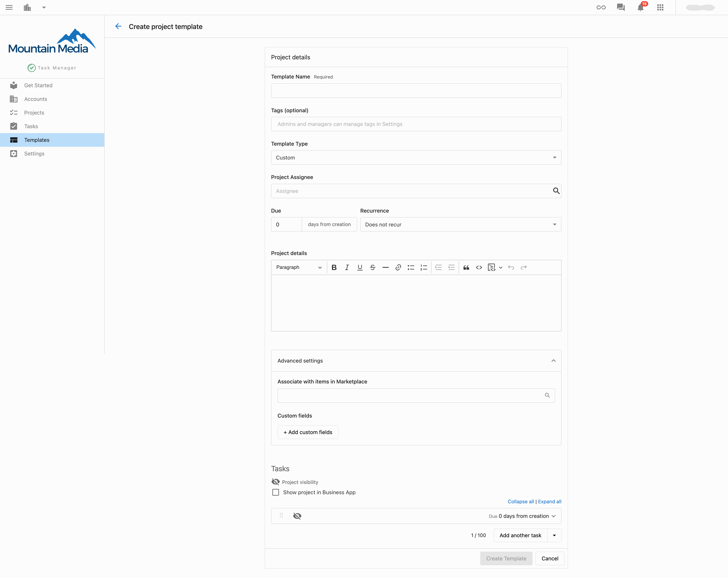Open Settings in sidebar

[52, 154]
